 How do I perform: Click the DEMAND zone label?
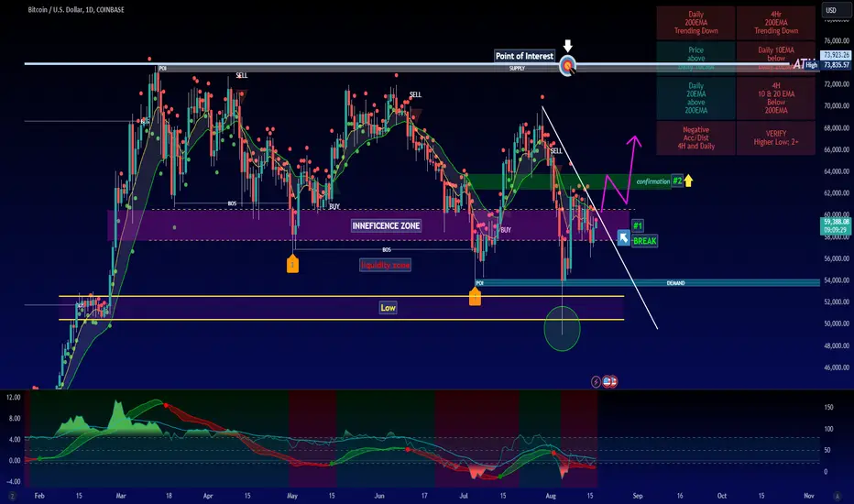coord(675,283)
